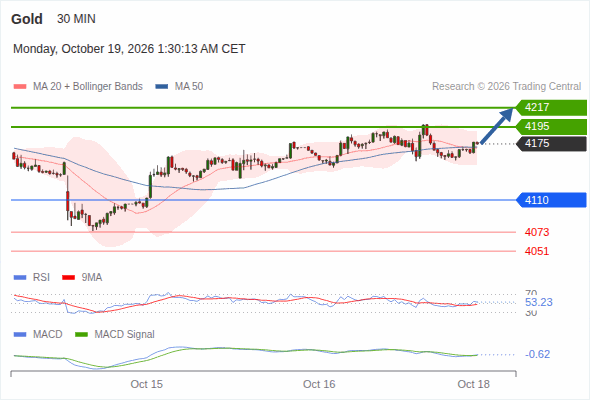590x400 pixels.
Task: Click the MACD value -0.62
Action: 537,354
